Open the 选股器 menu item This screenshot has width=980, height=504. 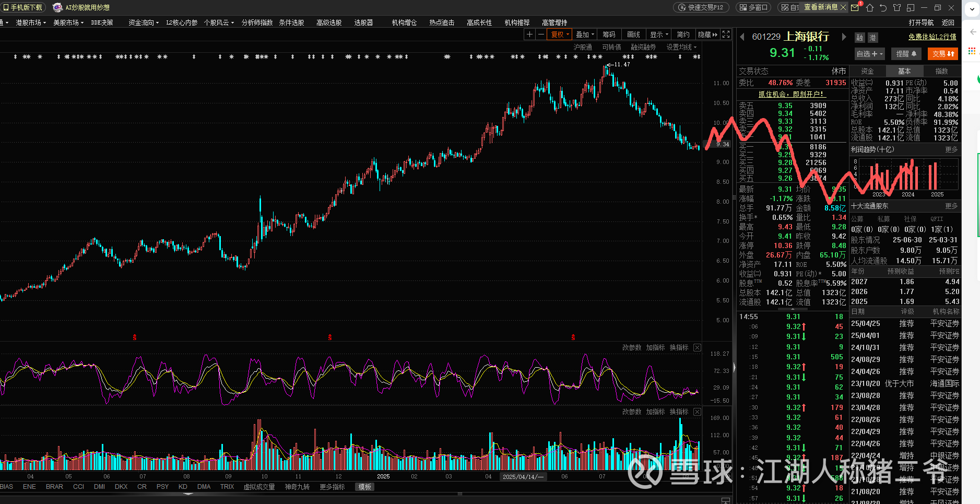pyautogui.click(x=363, y=22)
